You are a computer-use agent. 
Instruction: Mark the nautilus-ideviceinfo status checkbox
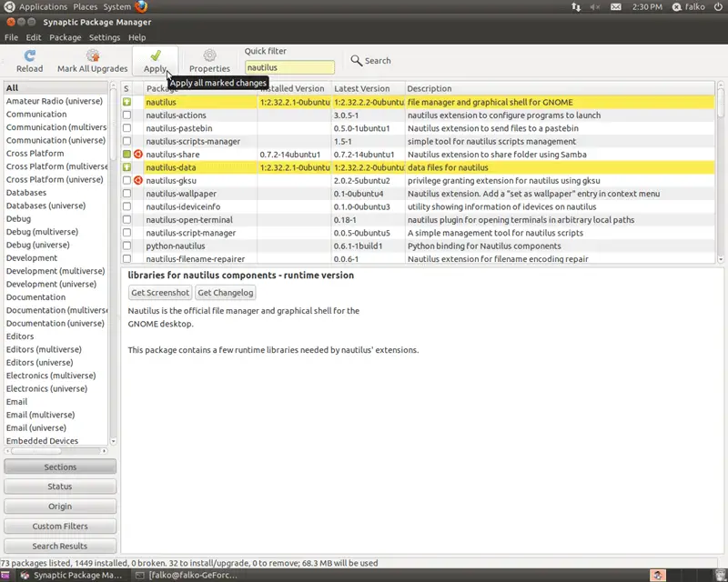click(x=126, y=206)
